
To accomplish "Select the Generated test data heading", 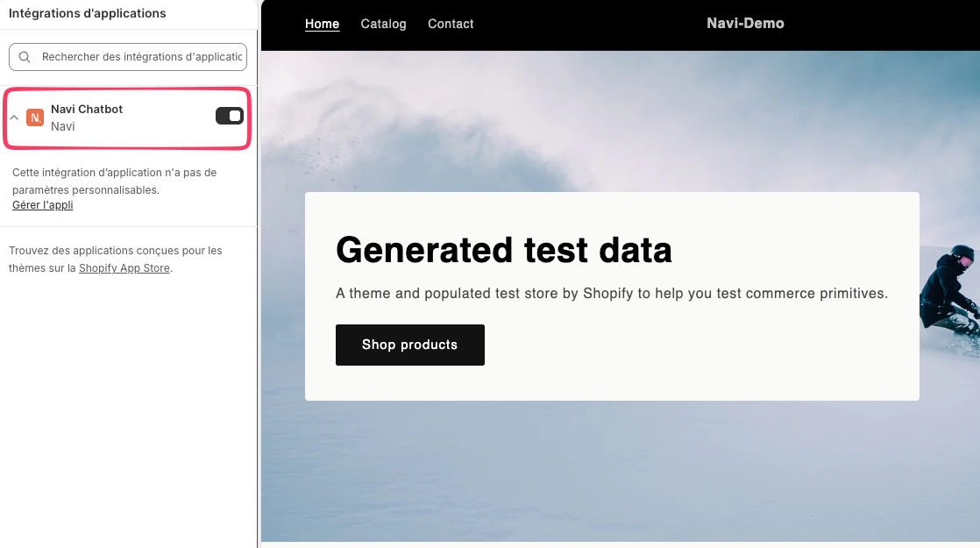I will [504, 250].
